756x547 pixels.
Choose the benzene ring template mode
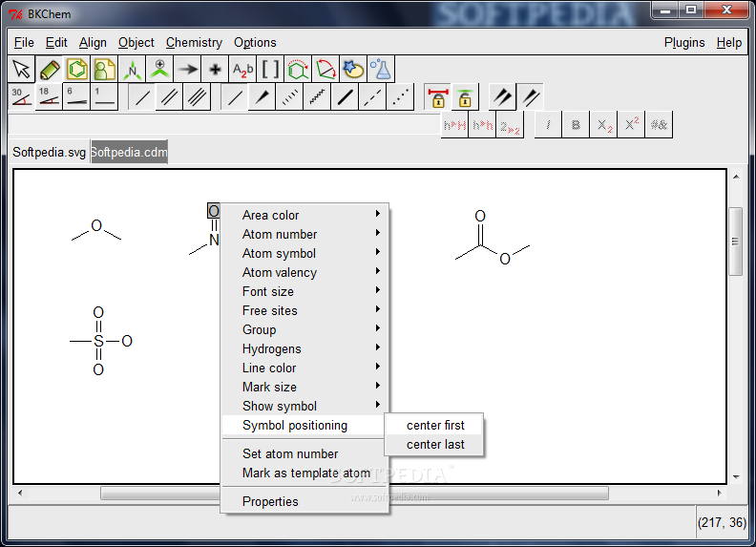tap(77, 70)
